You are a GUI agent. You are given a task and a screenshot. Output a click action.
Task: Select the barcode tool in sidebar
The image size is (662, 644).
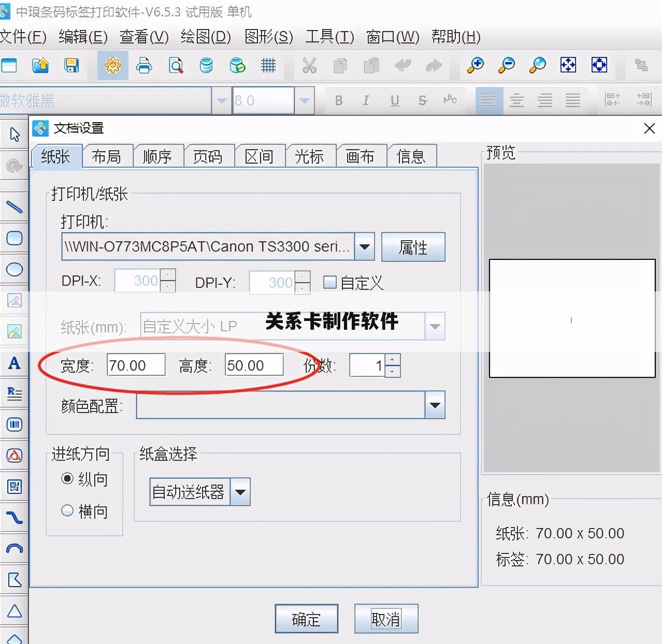[x=15, y=425]
